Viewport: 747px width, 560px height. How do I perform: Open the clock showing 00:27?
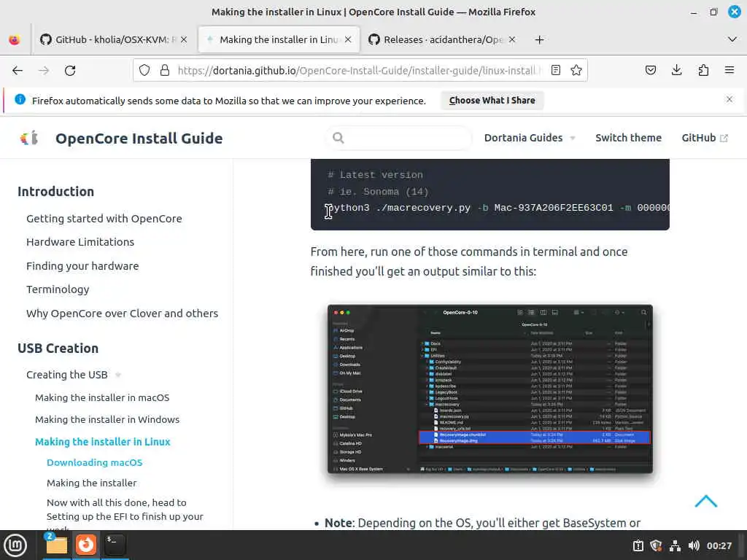[x=719, y=545]
